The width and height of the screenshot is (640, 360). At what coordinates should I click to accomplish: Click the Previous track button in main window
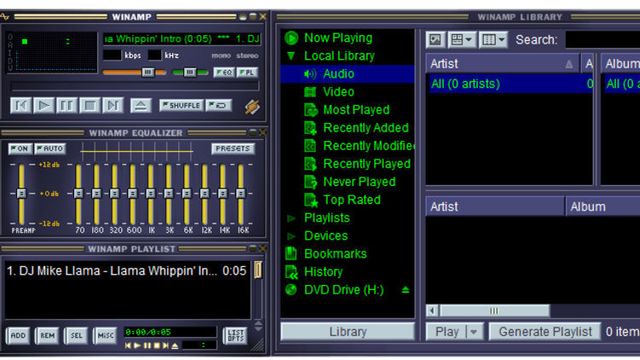[21, 106]
